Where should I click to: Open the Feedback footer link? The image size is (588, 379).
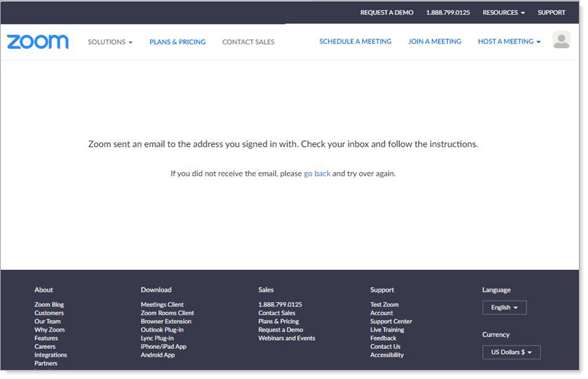click(x=383, y=338)
